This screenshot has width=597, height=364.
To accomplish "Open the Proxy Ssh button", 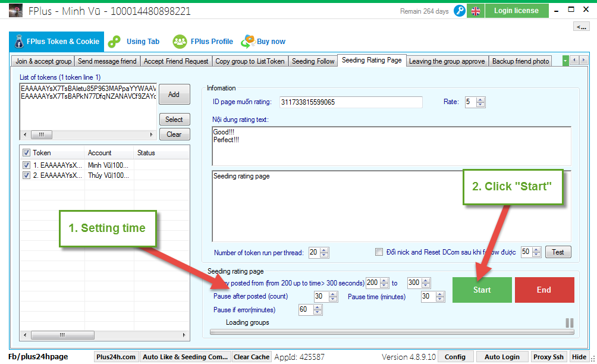I will pos(548,357).
